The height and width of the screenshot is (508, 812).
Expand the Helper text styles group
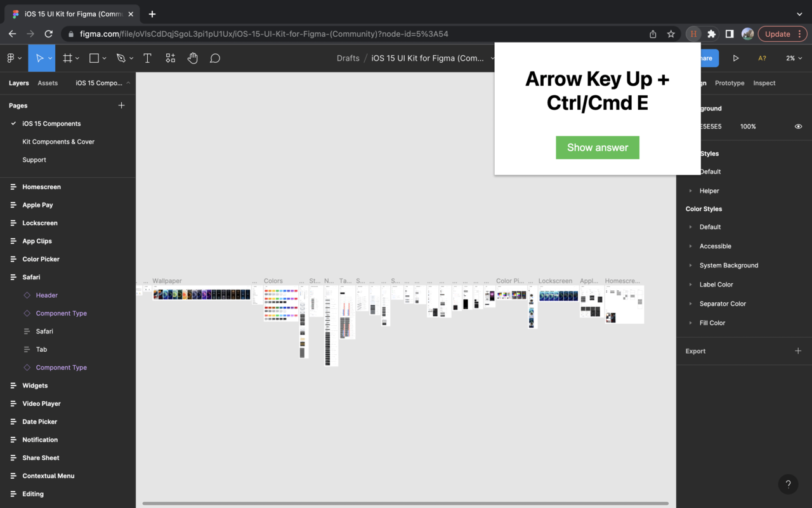[691, 190]
